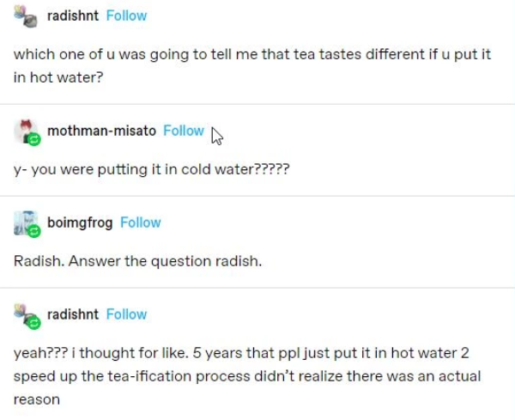Viewport: 515px width, 420px height.
Task: Follow boimgfrog
Action: point(140,222)
